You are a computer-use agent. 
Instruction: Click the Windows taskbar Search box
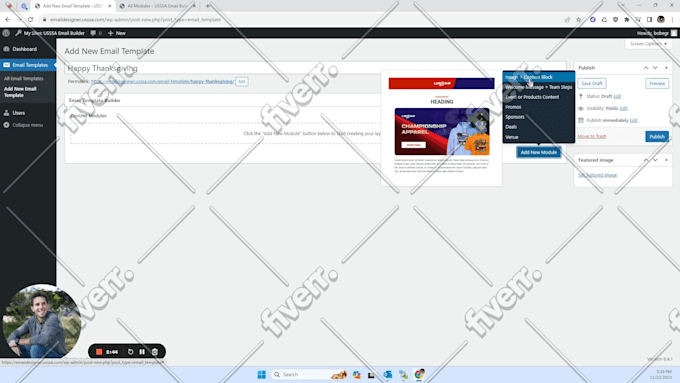click(310, 374)
